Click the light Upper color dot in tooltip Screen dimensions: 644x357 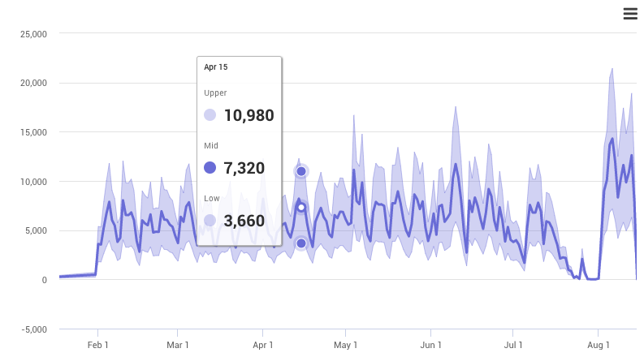tap(210, 115)
